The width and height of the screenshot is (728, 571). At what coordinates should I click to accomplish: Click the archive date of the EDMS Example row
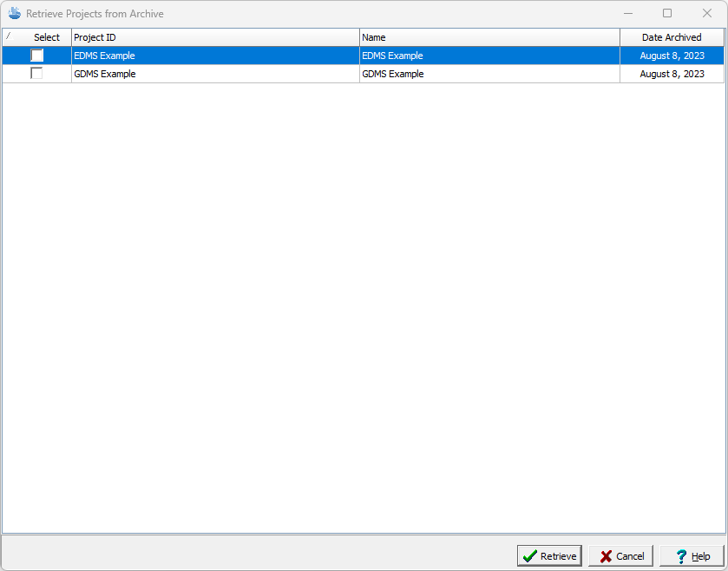pyautogui.click(x=672, y=56)
